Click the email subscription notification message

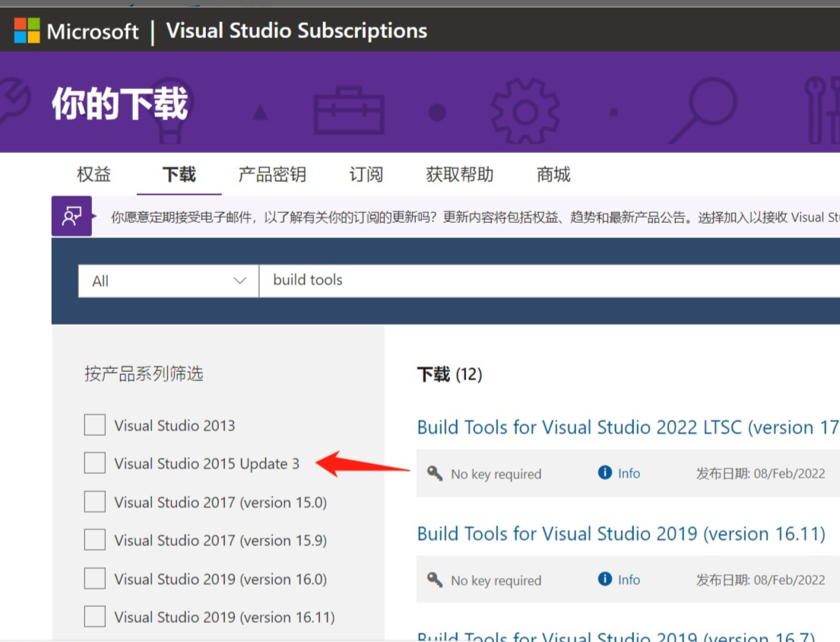coord(475,217)
